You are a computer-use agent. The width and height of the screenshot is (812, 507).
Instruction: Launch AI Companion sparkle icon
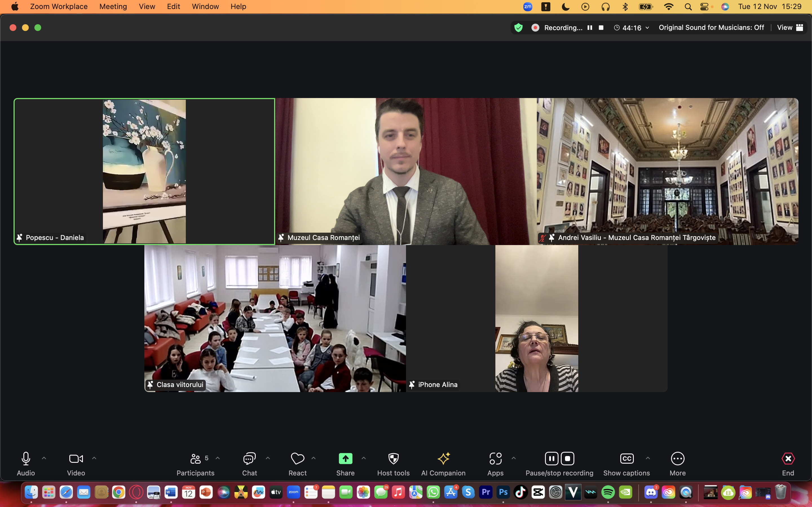443,458
